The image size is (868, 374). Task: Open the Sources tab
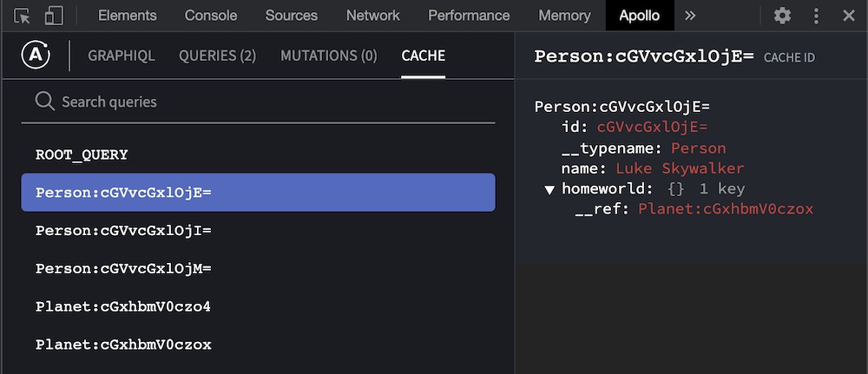coord(291,16)
